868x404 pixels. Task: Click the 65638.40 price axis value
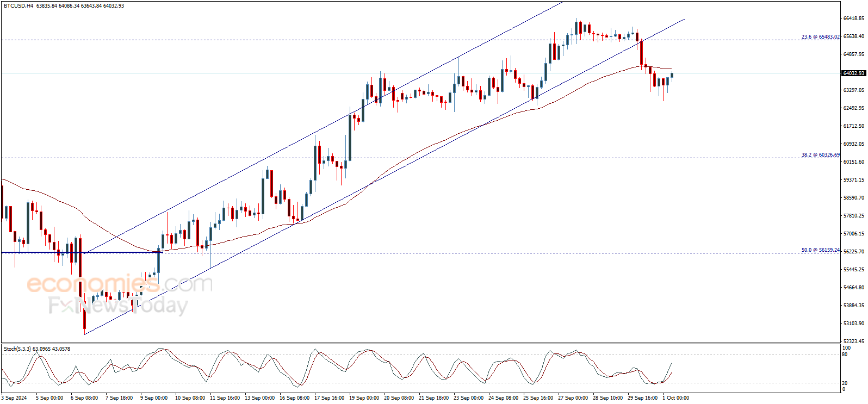click(x=853, y=36)
